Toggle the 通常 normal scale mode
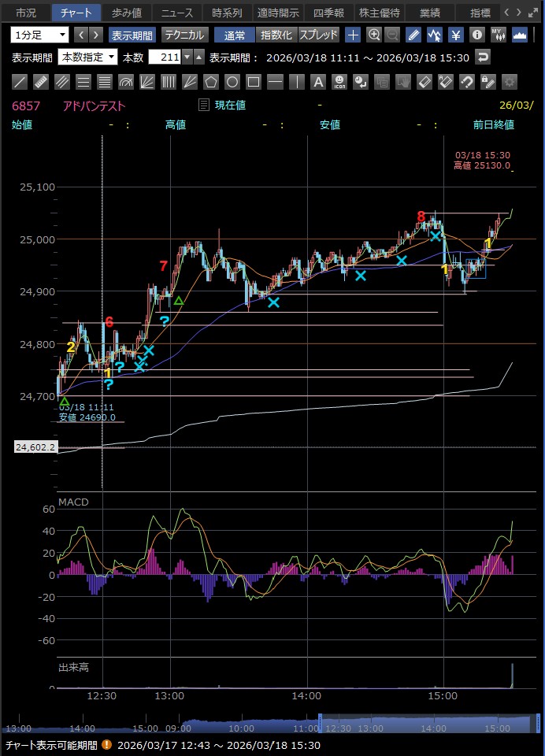 click(x=234, y=35)
